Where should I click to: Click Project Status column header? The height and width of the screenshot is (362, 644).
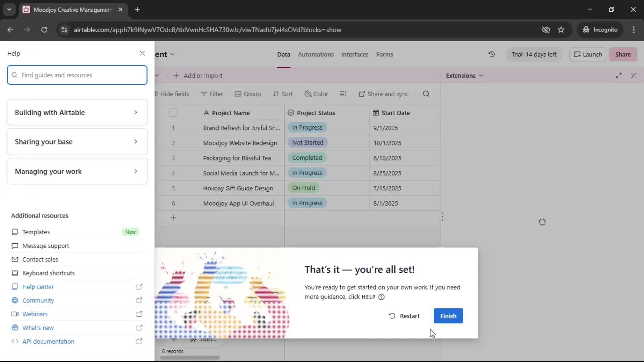[327, 113]
